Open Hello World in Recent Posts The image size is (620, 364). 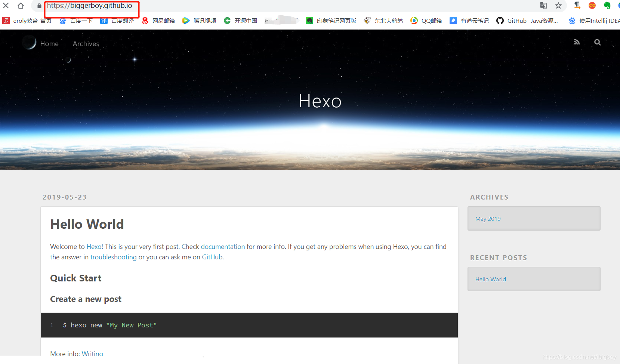(x=491, y=279)
